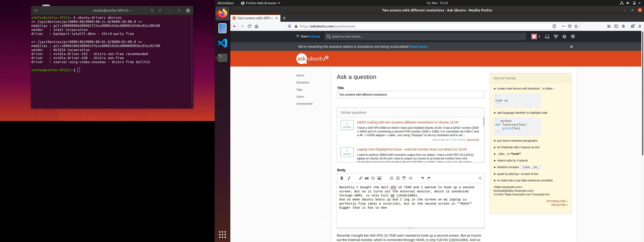
Task: Click inside the Title input field
Action: 410,94
